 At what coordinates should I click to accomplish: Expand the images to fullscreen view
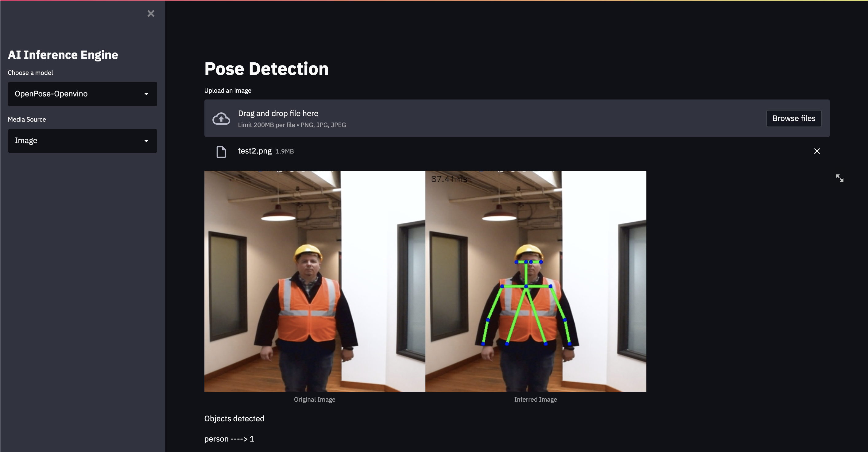point(839,178)
